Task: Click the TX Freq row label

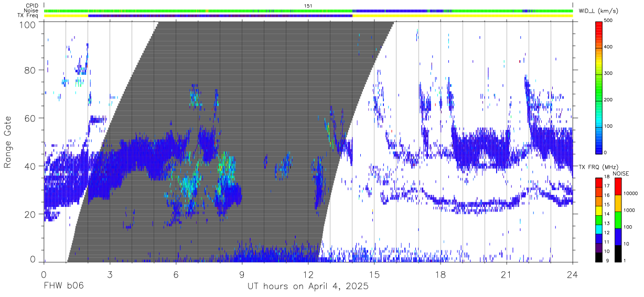Action: coord(28,16)
